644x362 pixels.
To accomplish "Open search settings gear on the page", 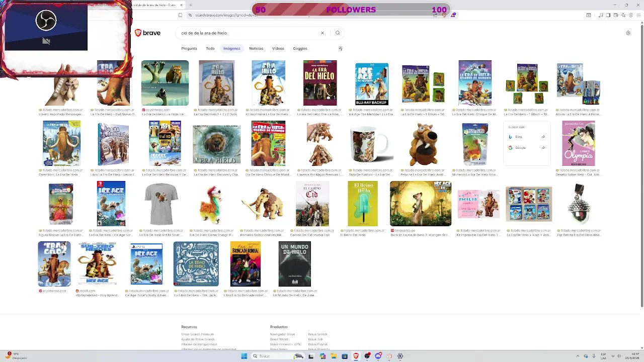I will pos(628,33).
